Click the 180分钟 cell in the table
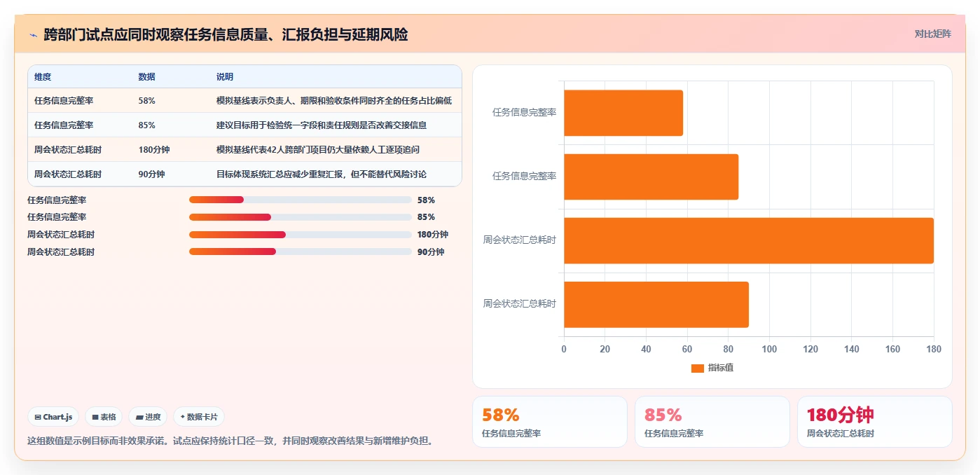Image resolution: width=980 pixels, height=475 pixels. click(154, 150)
